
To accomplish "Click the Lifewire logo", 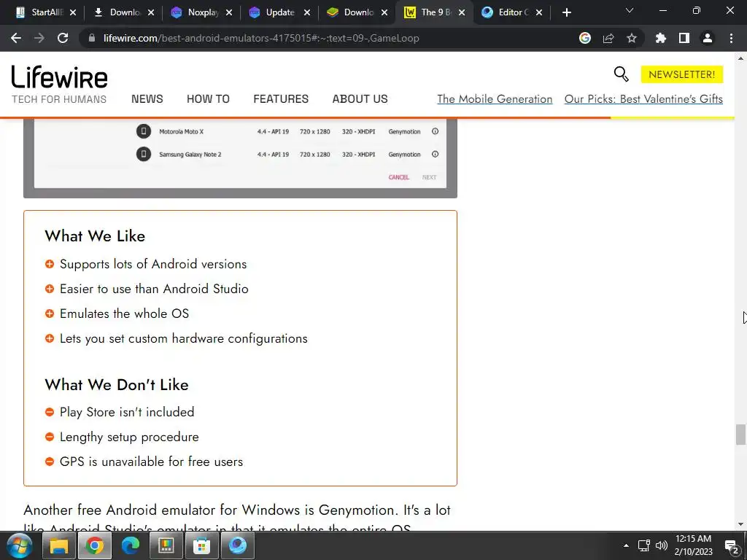I will coord(60,77).
